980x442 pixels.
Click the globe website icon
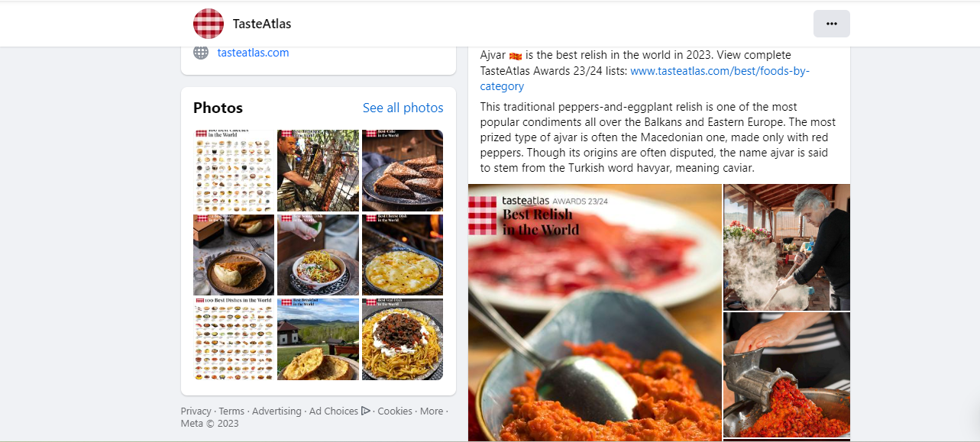click(x=201, y=53)
